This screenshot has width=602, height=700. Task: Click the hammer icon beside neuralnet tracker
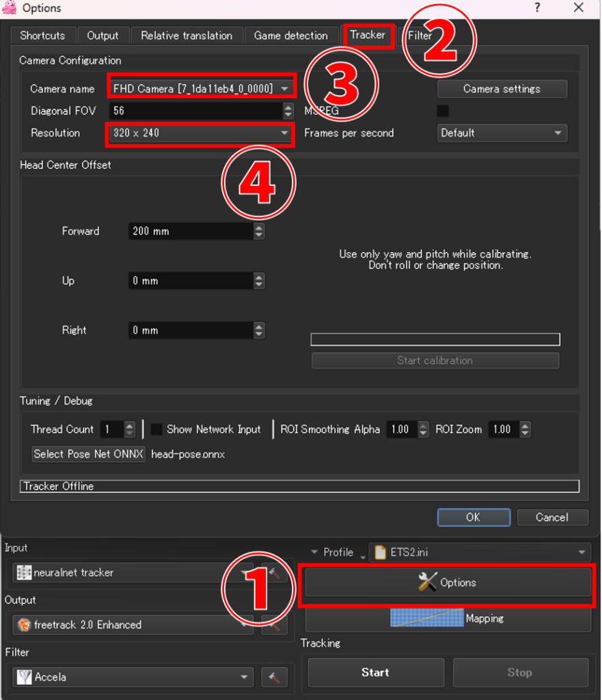click(275, 573)
